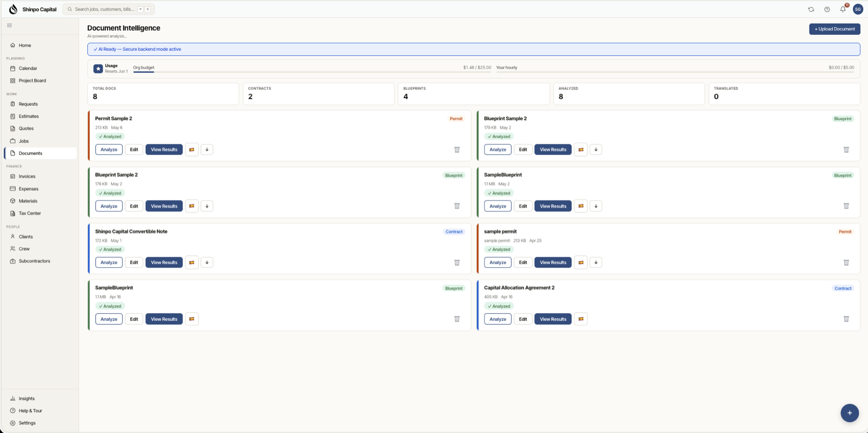Click the Blueprints stat card
Viewport: 868px width, 433px height.
click(x=474, y=94)
